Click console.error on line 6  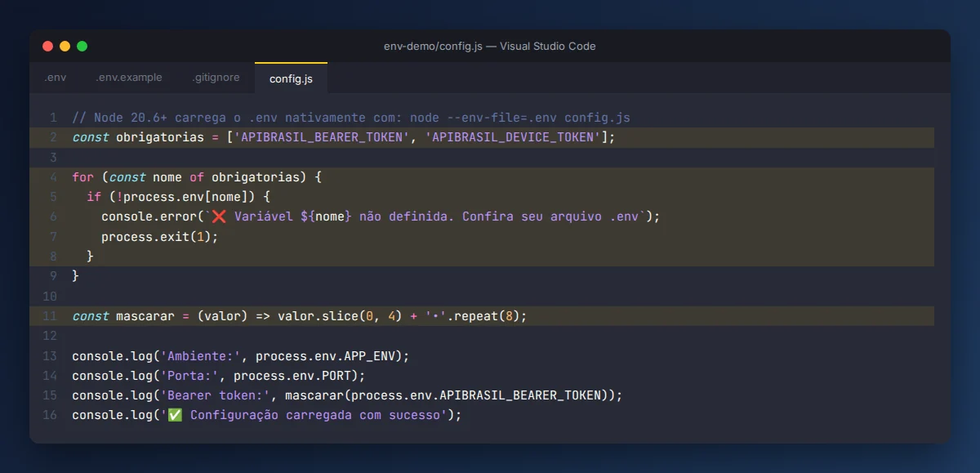(x=149, y=216)
